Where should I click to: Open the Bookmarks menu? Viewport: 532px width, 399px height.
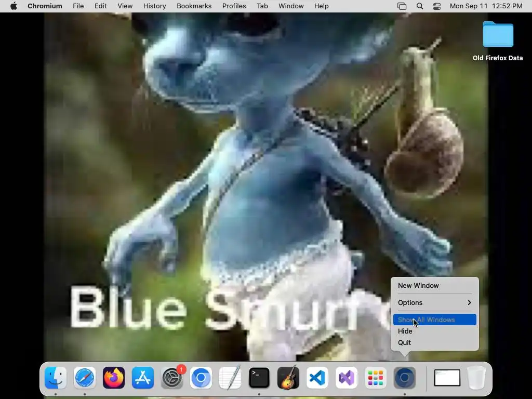[194, 6]
